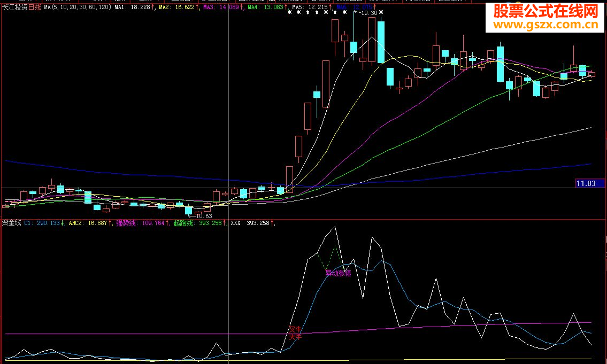
Task: Select the 日线 period label
Action: point(34,7)
